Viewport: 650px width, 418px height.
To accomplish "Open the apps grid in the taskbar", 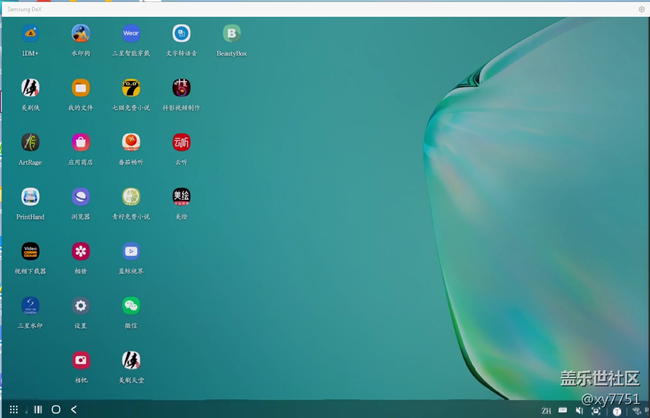I will pos(14,410).
